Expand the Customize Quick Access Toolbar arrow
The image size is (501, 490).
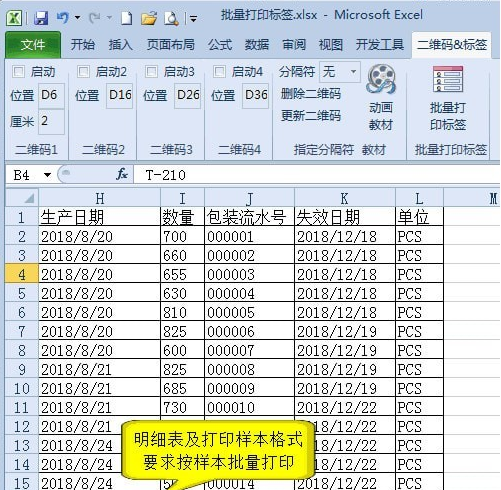pyautogui.click(x=193, y=18)
